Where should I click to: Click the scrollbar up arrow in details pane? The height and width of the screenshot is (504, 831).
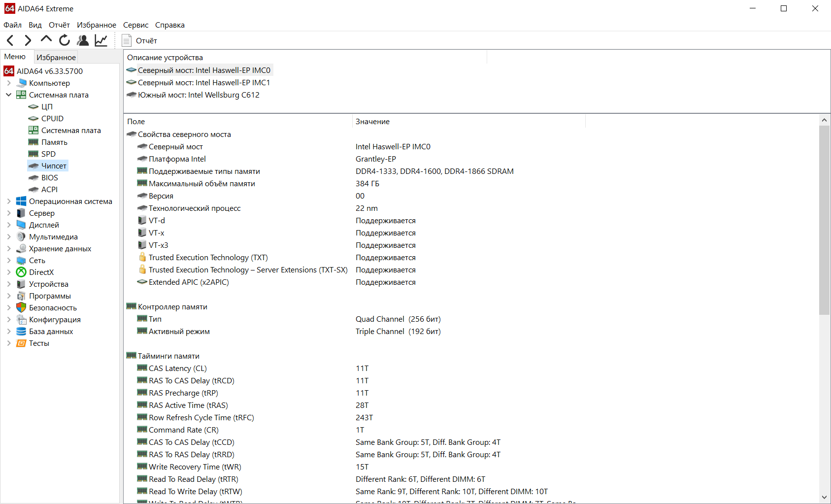pos(825,120)
